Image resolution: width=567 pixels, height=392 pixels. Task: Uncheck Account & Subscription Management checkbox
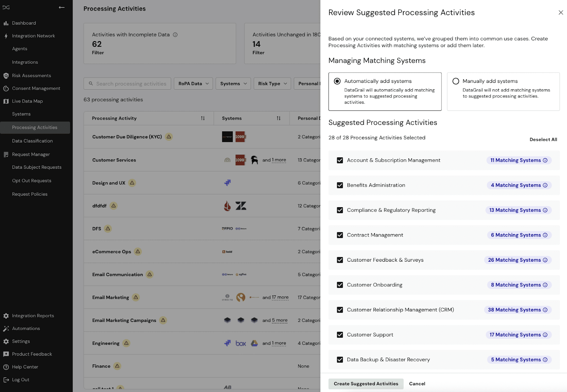340,160
